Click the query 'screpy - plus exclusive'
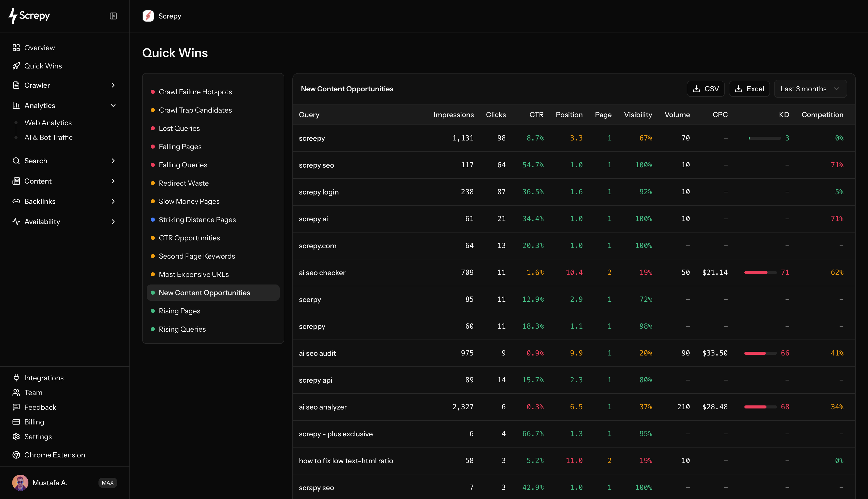Image resolution: width=868 pixels, height=499 pixels. pos(336,434)
